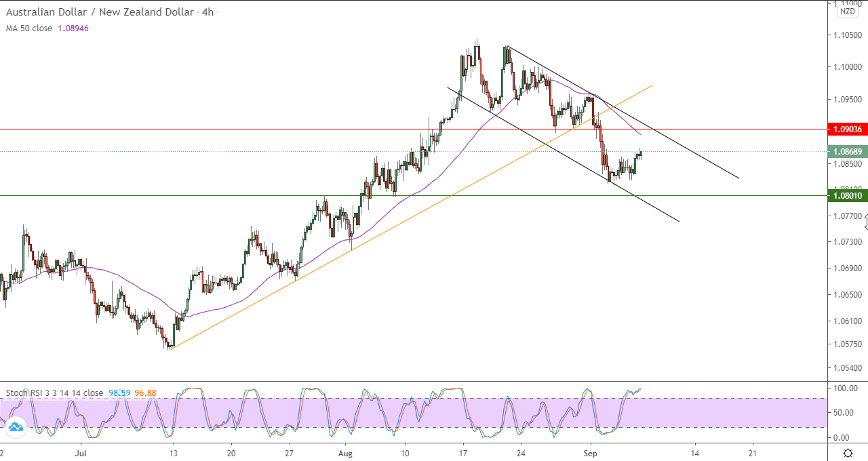Click the TradingView cloud logo icon
This screenshot has height=461, width=868.
coord(16,427)
